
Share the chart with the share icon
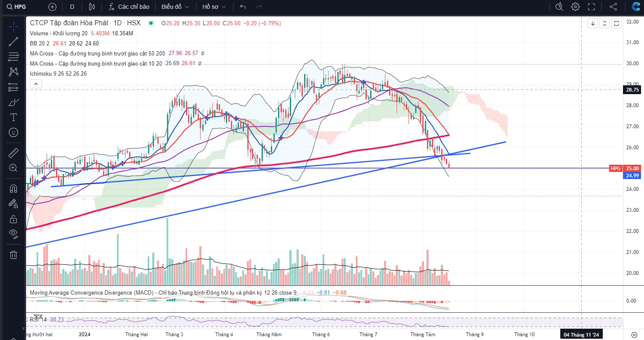pos(613,7)
